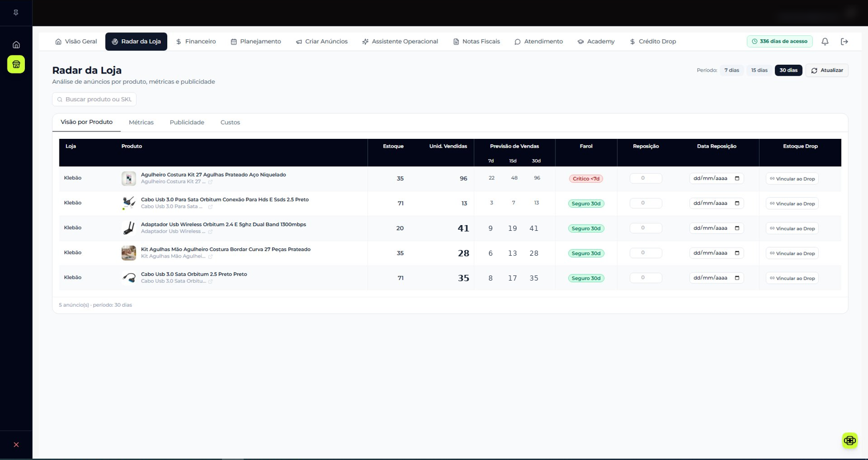The image size is (868, 460).
Task: Click the home icon in left sidebar
Action: [16, 45]
